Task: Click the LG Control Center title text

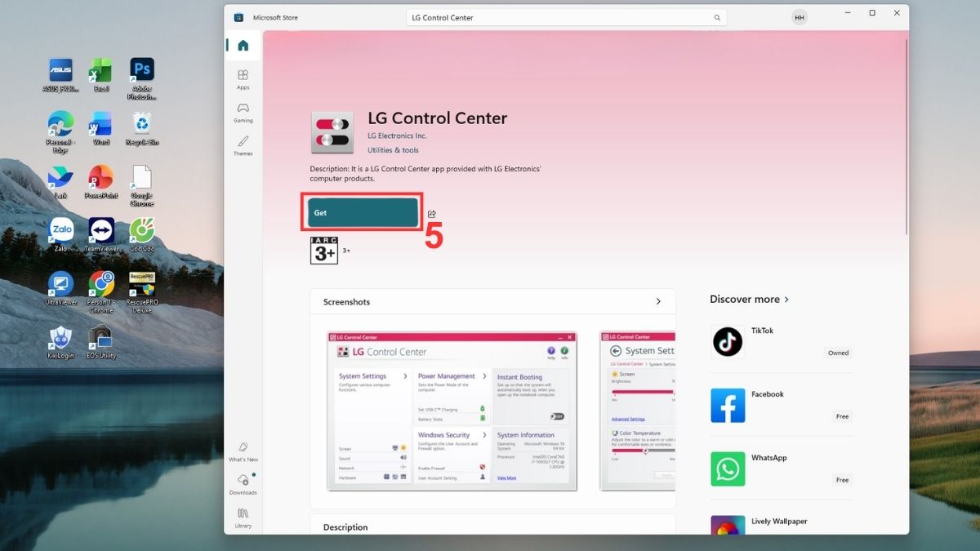Action: [438, 118]
